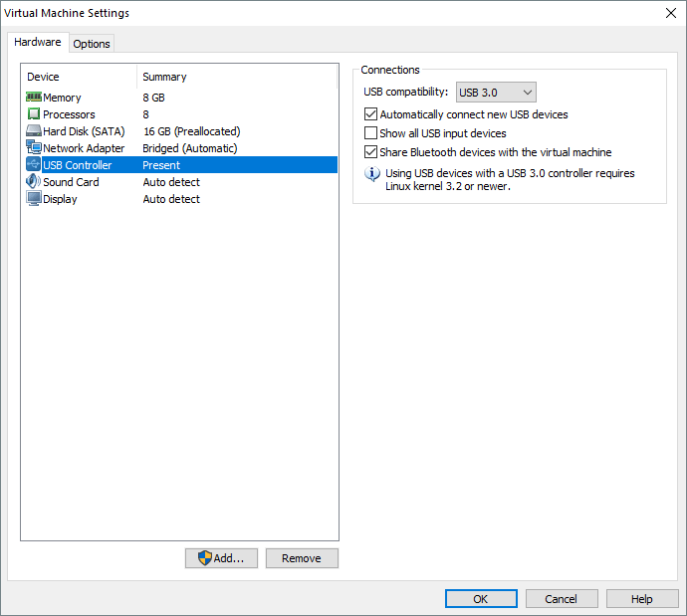Select the Processors chip icon
Screen dimensions: 687x616
click(x=34, y=114)
